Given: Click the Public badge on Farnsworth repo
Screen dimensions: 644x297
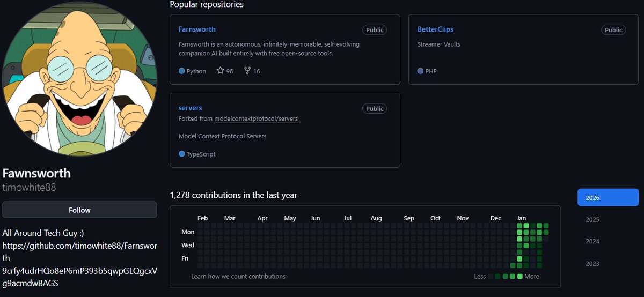Looking at the screenshot, I should 375,30.
